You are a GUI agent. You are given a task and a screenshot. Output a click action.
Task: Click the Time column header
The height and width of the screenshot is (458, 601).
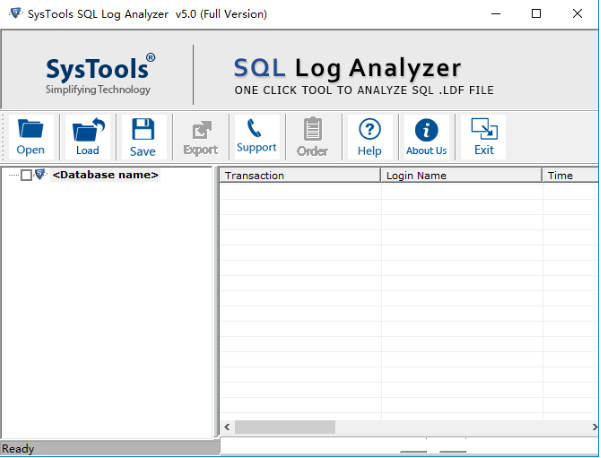point(570,175)
